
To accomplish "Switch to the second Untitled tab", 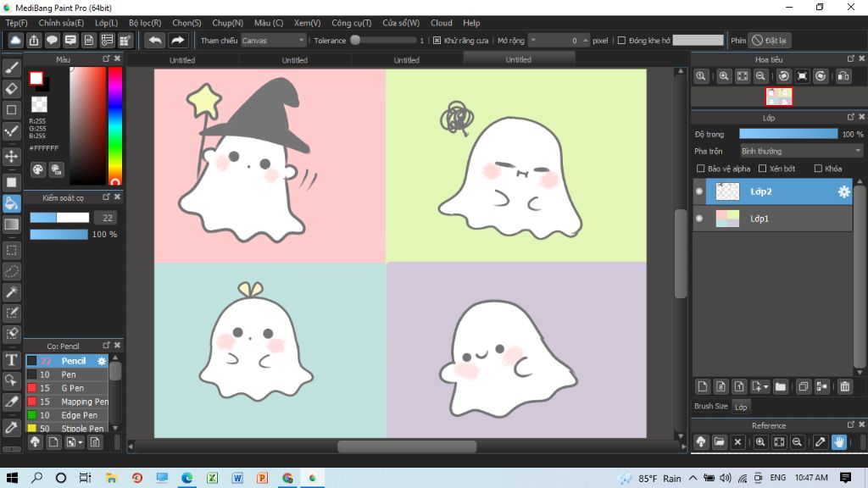I will (294, 60).
